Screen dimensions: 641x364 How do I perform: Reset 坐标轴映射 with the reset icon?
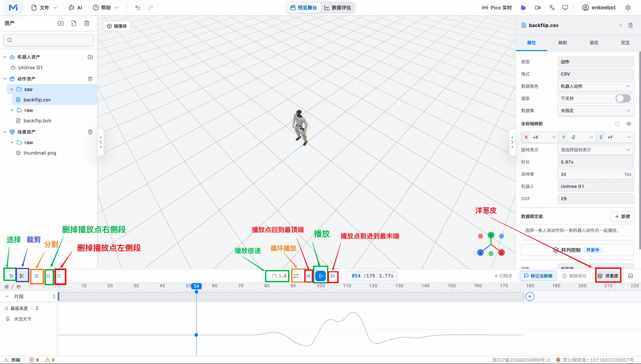point(617,124)
